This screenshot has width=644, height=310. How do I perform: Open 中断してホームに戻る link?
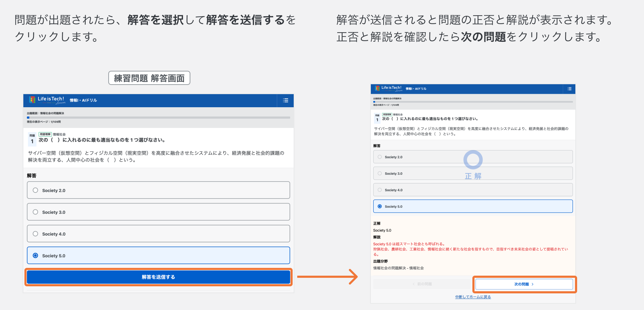tap(473, 297)
